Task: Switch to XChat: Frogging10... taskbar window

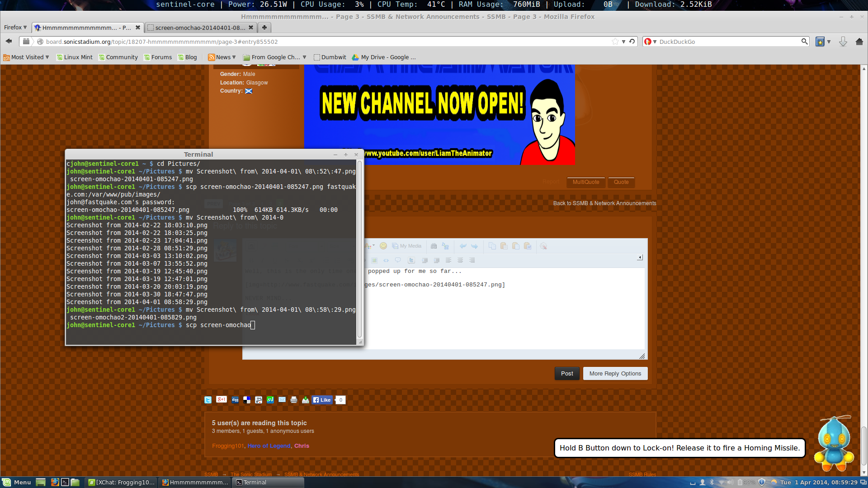Action: tap(122, 483)
